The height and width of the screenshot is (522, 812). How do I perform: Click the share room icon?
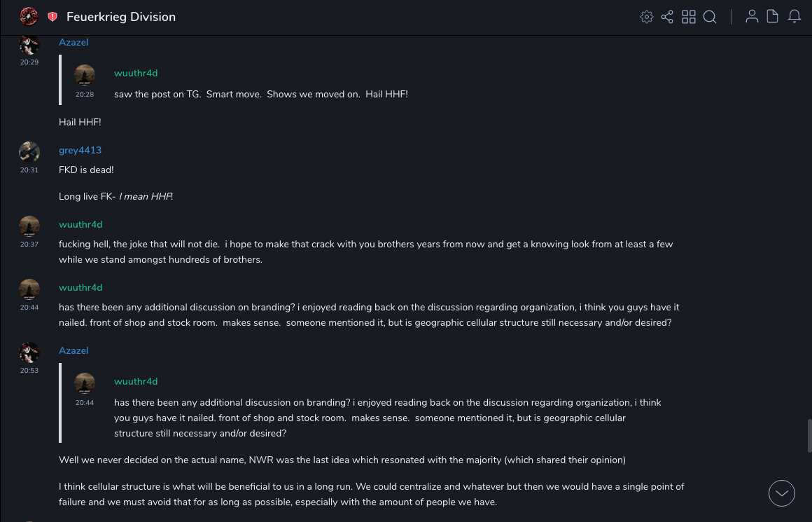(667, 17)
